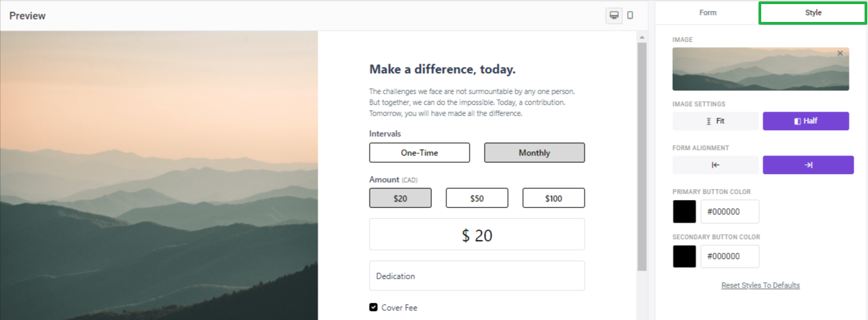This screenshot has width=868, height=320.
Task: Switch to mobile preview icon
Action: 630,15
